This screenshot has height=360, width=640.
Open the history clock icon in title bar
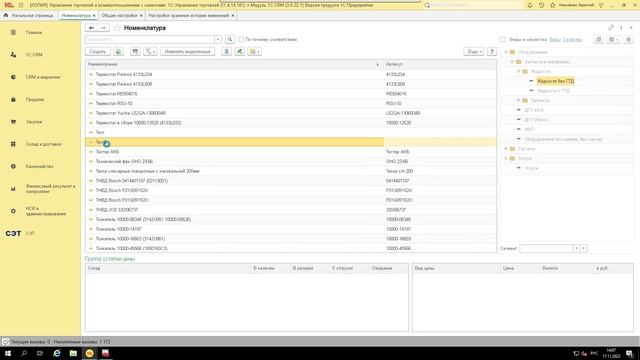coord(541,5)
